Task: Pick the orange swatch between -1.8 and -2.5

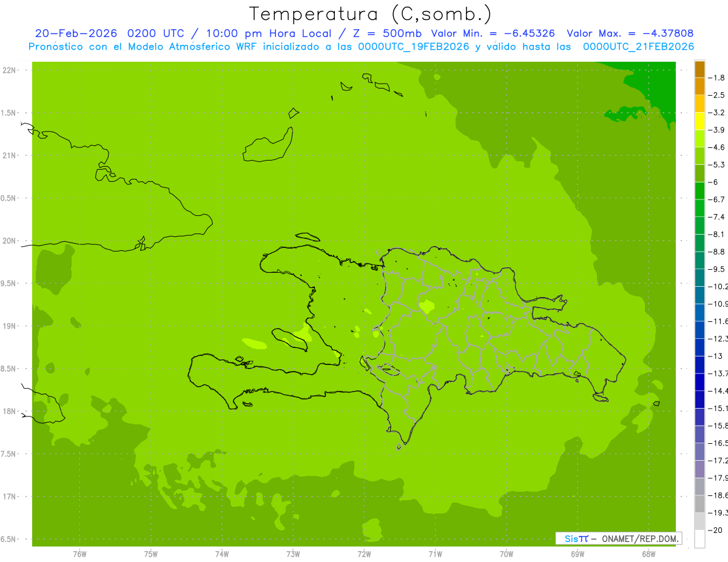Action: [x=699, y=87]
